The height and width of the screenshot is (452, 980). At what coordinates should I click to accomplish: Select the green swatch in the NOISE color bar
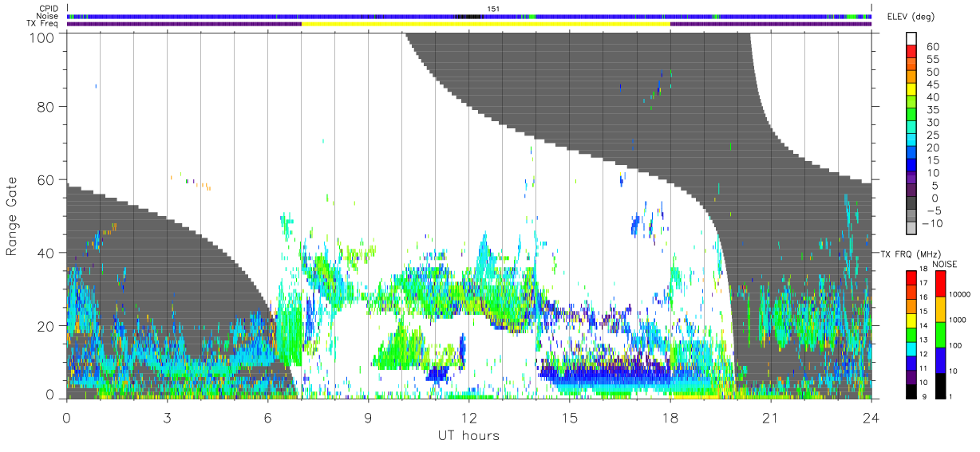pos(939,335)
